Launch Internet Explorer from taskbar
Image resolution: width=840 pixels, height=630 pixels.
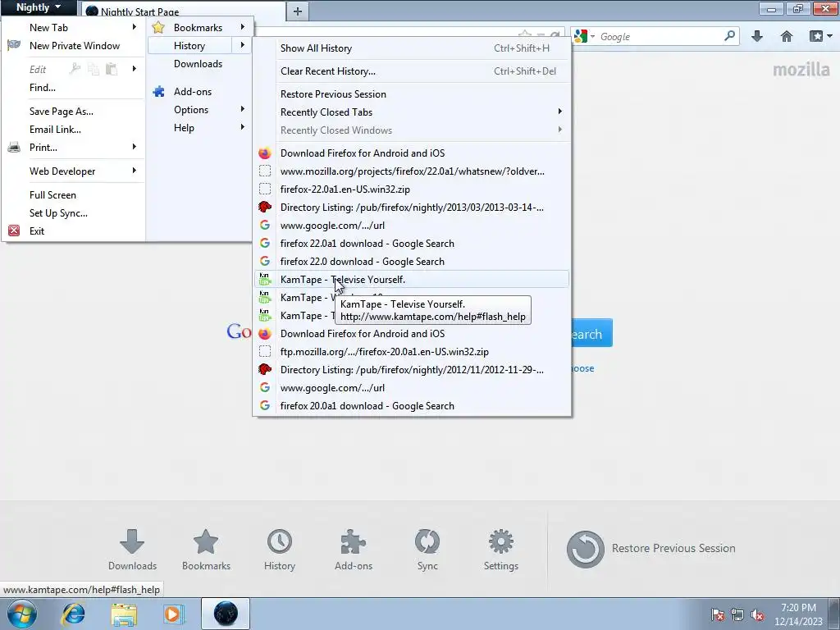[73, 614]
